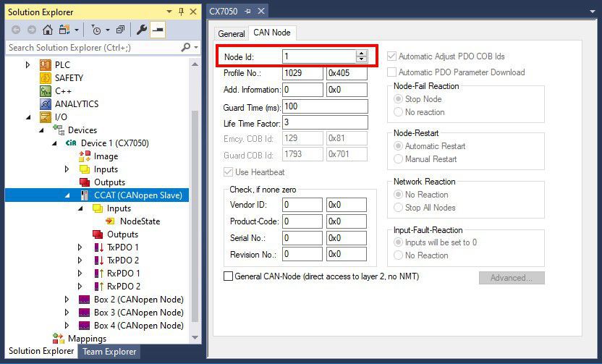The width and height of the screenshot is (602, 364).
Task: Open the Solution Explorer window options dropdown
Action: pos(169,12)
